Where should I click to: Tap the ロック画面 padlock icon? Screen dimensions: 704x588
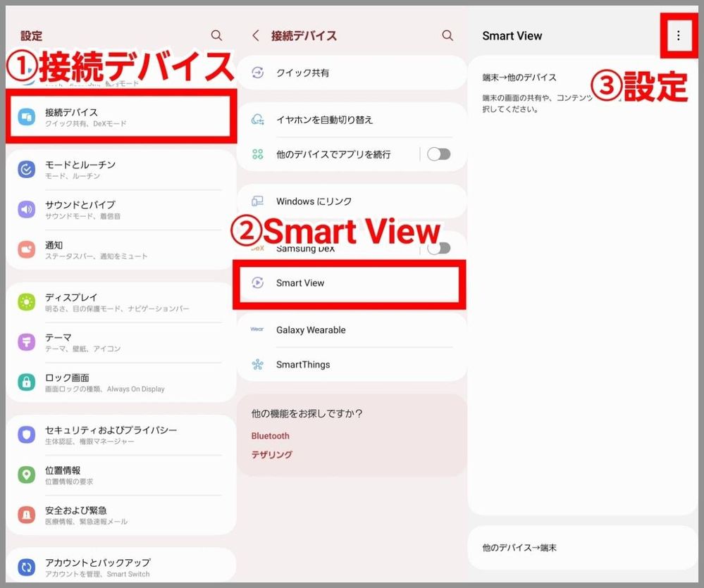(27, 382)
